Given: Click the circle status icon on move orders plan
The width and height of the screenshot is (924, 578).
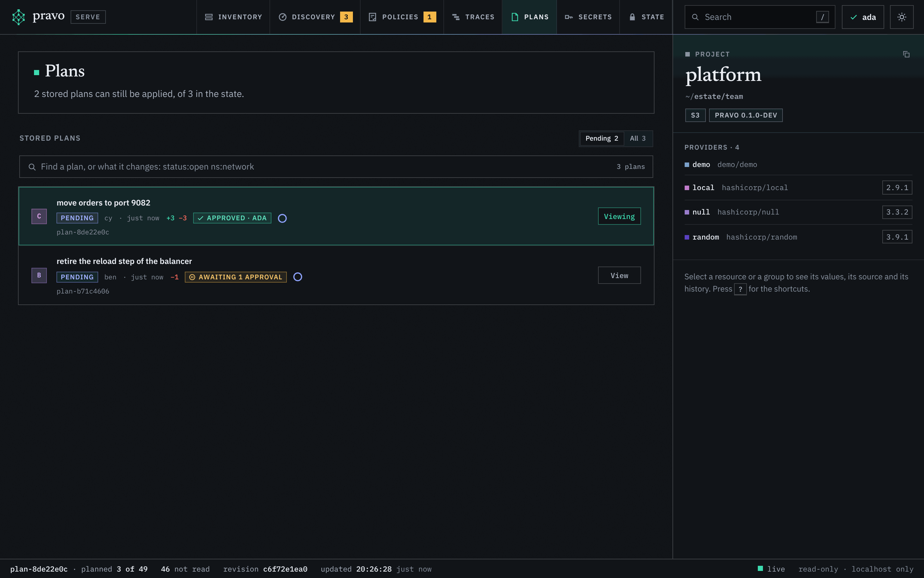Looking at the screenshot, I should [x=282, y=218].
